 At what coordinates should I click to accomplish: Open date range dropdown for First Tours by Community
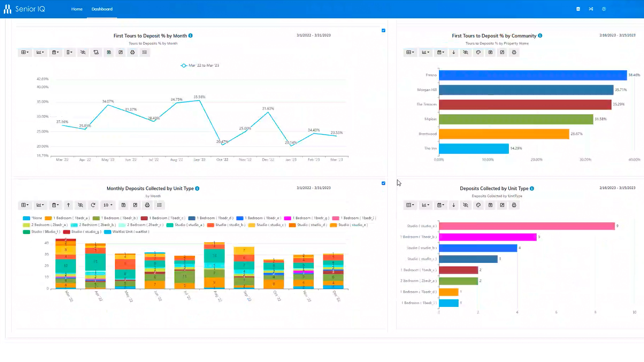point(440,52)
